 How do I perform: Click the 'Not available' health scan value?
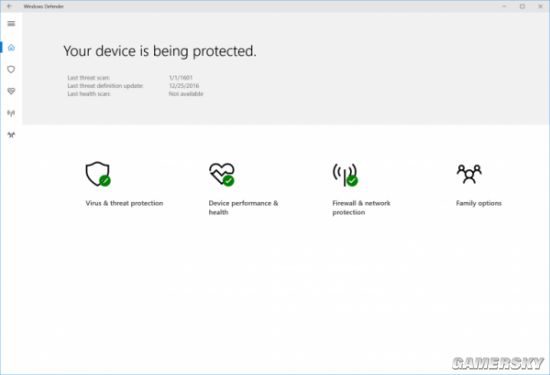coord(186,94)
